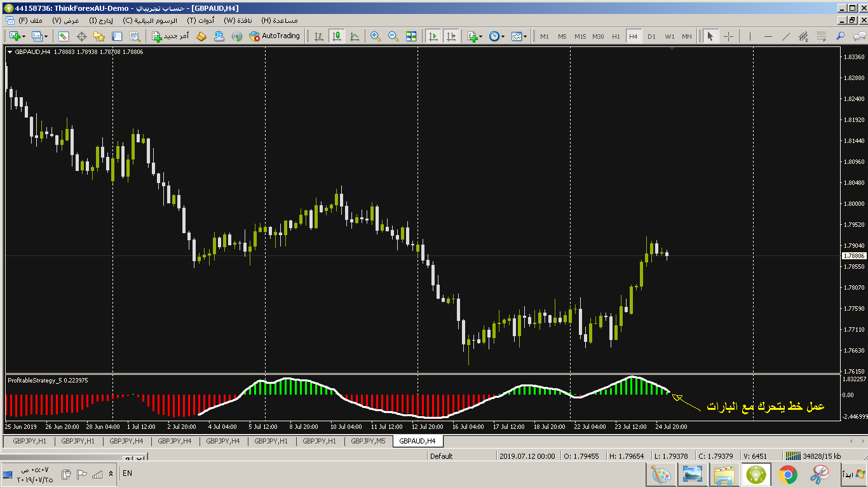Switch chart to candlesticks mode
Image resolution: width=868 pixels, height=488 pixels.
click(x=336, y=36)
